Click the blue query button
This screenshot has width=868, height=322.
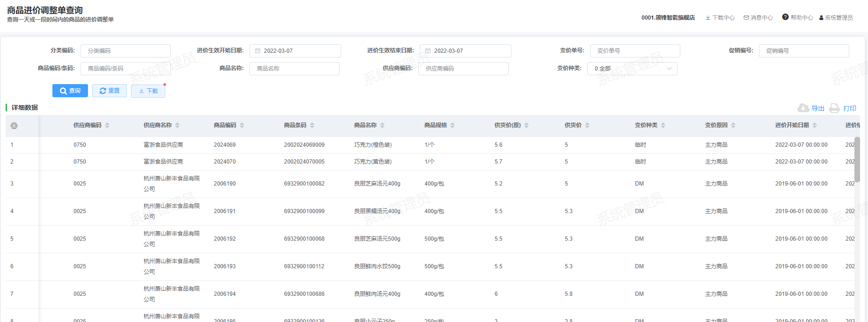[x=70, y=91]
